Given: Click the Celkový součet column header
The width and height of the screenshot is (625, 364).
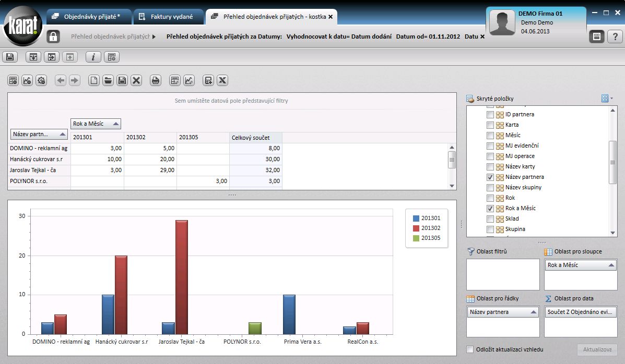Looking at the screenshot, I should tap(256, 137).
